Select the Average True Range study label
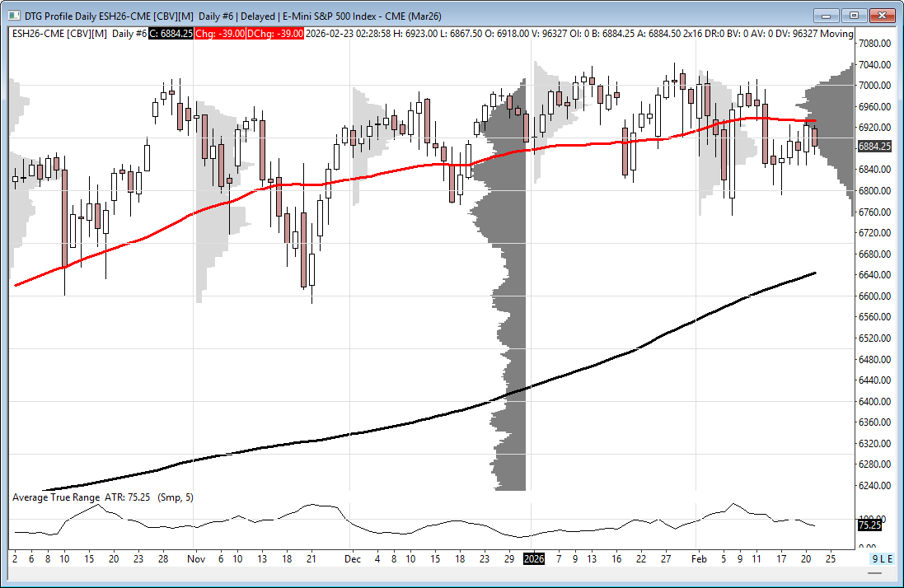The height and width of the screenshot is (588, 904). pos(56,497)
